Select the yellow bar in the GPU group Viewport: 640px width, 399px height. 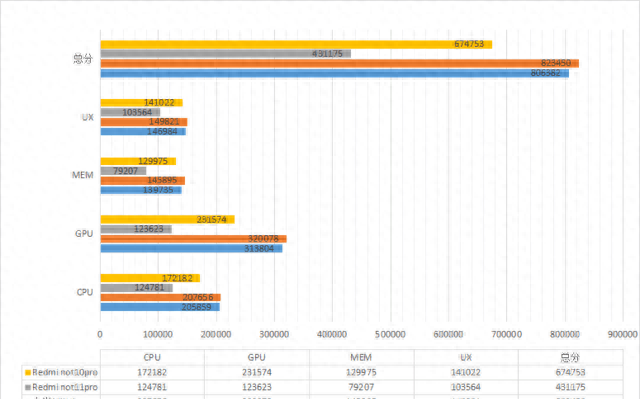coord(167,219)
